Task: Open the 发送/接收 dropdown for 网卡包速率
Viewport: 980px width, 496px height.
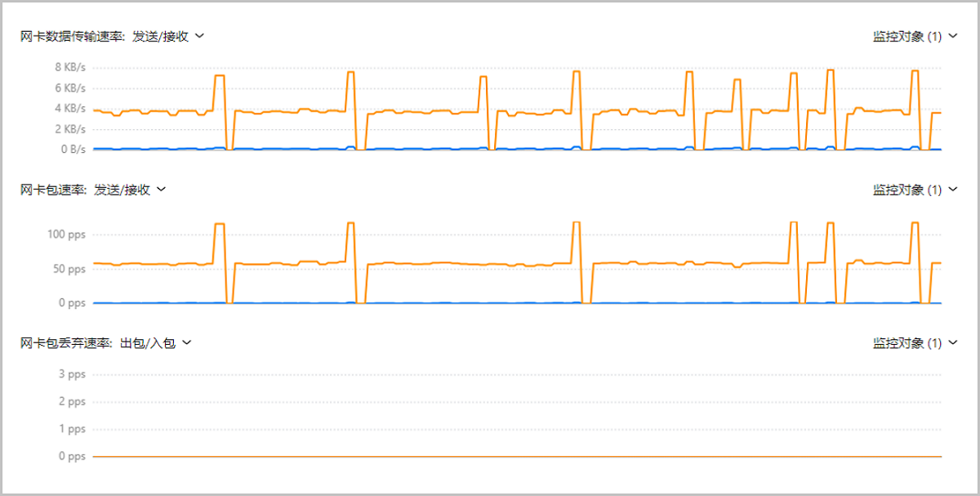Action: coord(122,190)
